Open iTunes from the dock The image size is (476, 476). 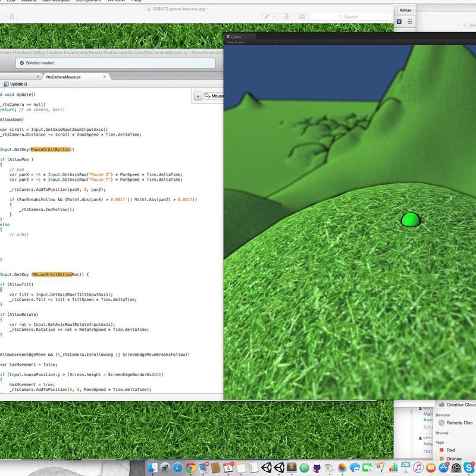418,468
